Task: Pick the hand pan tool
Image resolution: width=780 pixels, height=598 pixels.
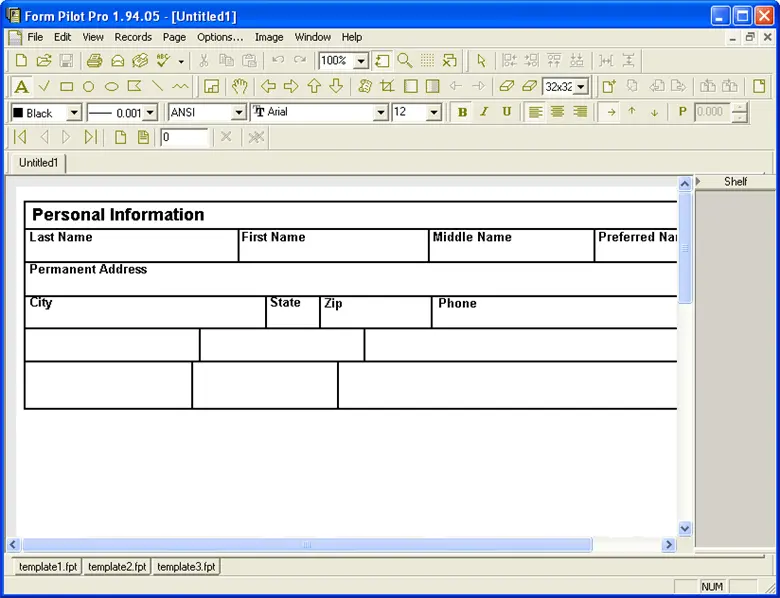Action: (x=240, y=87)
